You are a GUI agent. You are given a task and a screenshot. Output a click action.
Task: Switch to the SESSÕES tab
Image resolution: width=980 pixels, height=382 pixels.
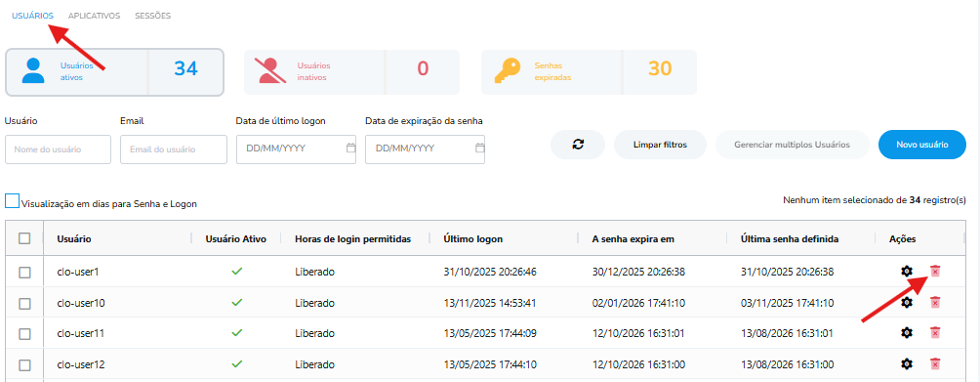pos(153,16)
